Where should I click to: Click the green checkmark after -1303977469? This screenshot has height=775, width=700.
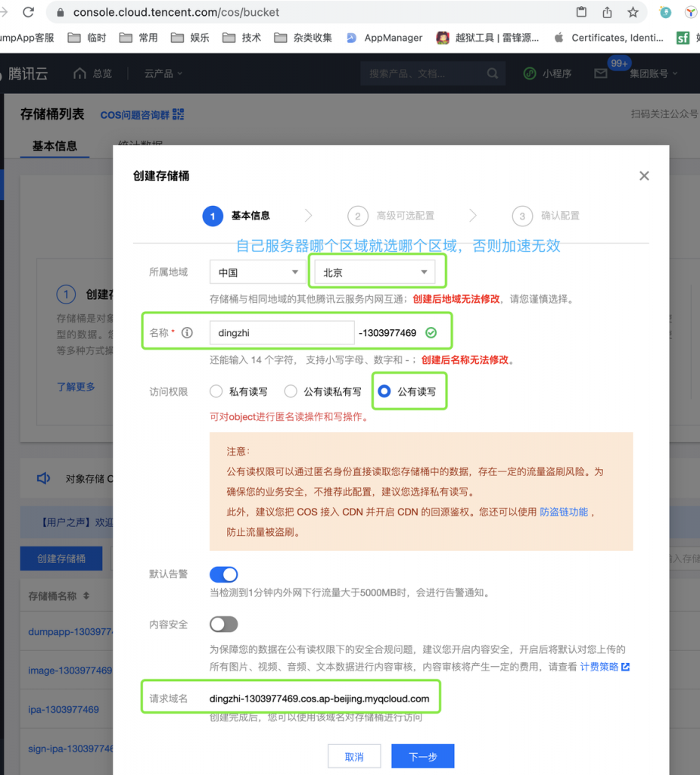[x=431, y=333]
